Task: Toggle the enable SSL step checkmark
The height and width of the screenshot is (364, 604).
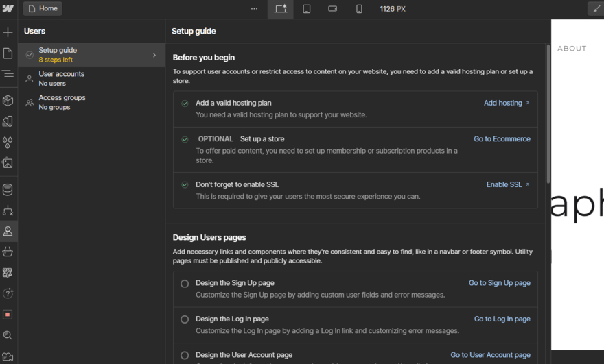Action: click(x=185, y=184)
